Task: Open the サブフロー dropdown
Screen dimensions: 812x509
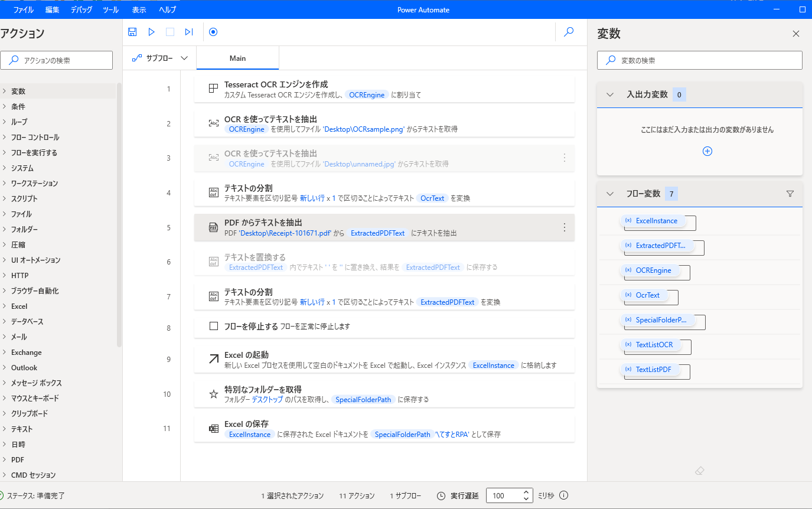Action: pos(184,58)
